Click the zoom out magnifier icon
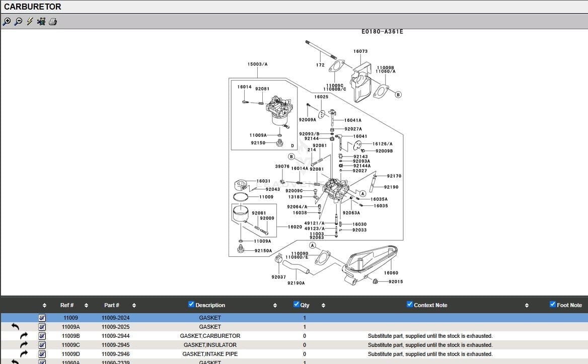The width and height of the screenshot is (588, 364). [18, 21]
